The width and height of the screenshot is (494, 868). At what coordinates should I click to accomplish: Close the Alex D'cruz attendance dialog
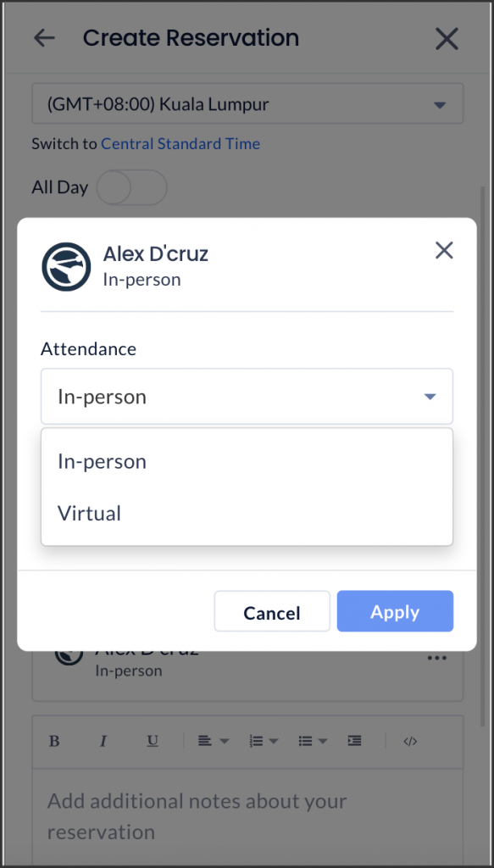click(x=444, y=250)
